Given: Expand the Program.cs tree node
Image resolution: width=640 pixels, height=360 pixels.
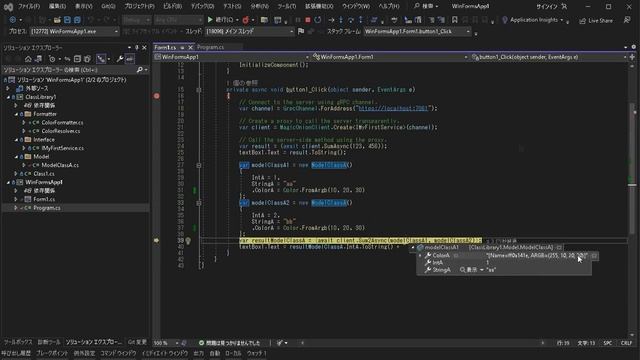Looking at the screenshot, I should [16, 208].
